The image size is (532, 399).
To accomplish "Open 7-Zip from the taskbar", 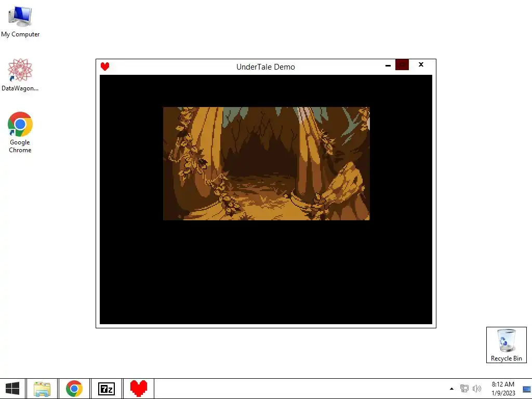I will pos(107,389).
